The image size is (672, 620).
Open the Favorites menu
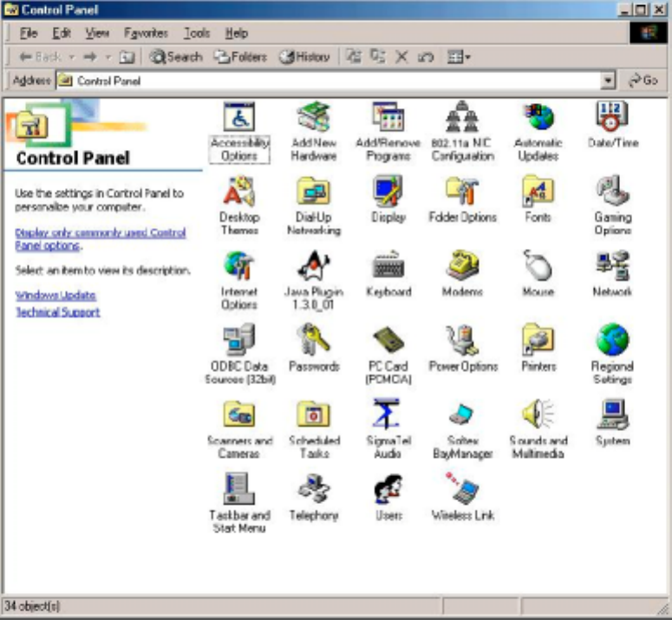click(146, 33)
